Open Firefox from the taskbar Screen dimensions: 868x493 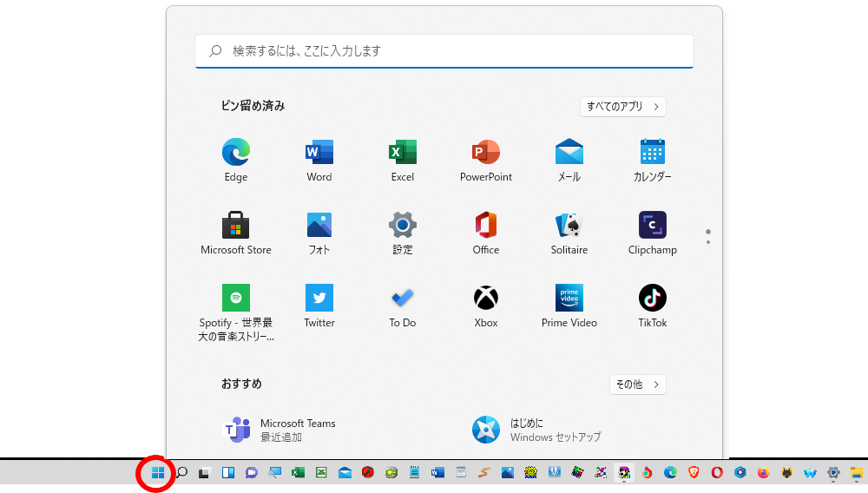tap(763, 472)
